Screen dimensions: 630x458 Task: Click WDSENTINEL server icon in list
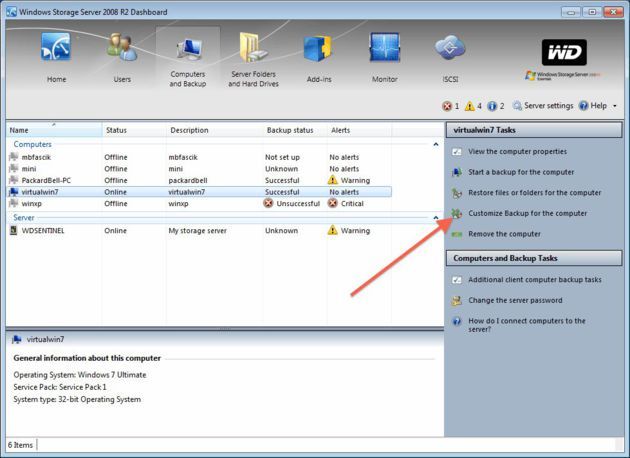click(14, 230)
